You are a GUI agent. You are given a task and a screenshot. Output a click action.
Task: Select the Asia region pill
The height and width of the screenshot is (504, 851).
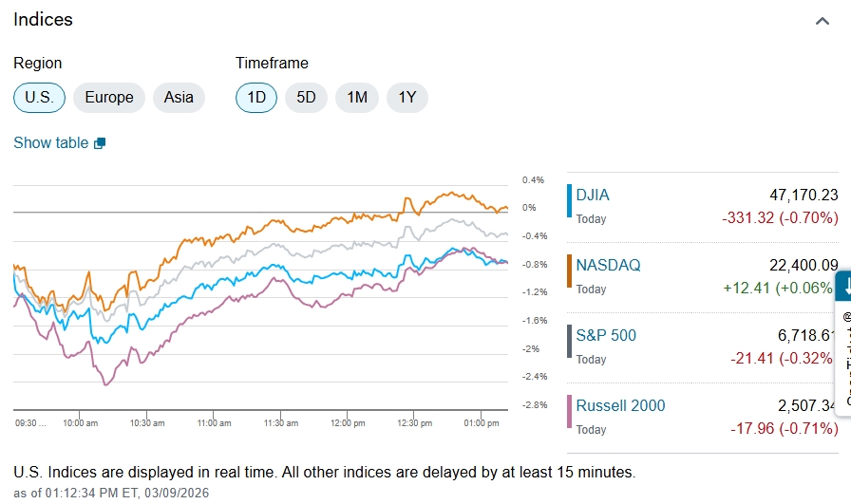179,98
